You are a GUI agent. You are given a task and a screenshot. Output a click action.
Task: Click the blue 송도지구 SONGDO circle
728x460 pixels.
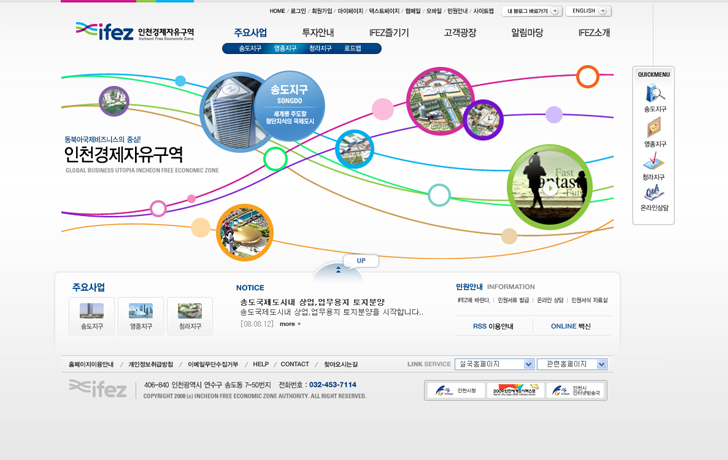[289, 106]
